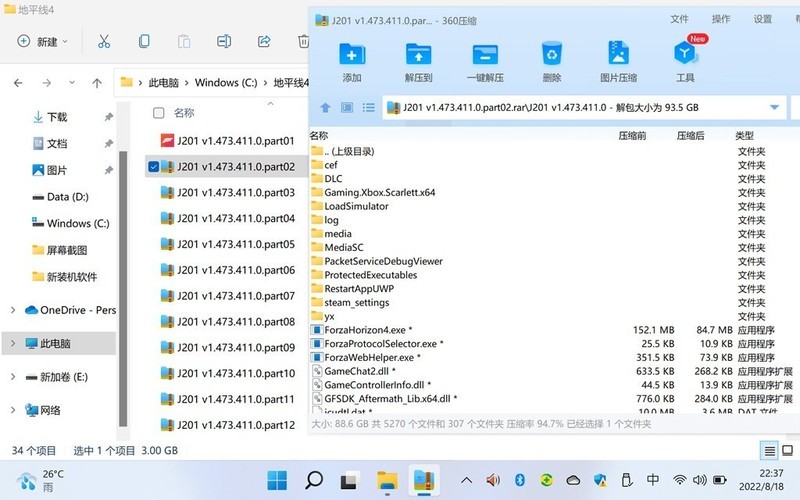
Task: Click the Back arrow in Explorer
Action: coord(18,83)
